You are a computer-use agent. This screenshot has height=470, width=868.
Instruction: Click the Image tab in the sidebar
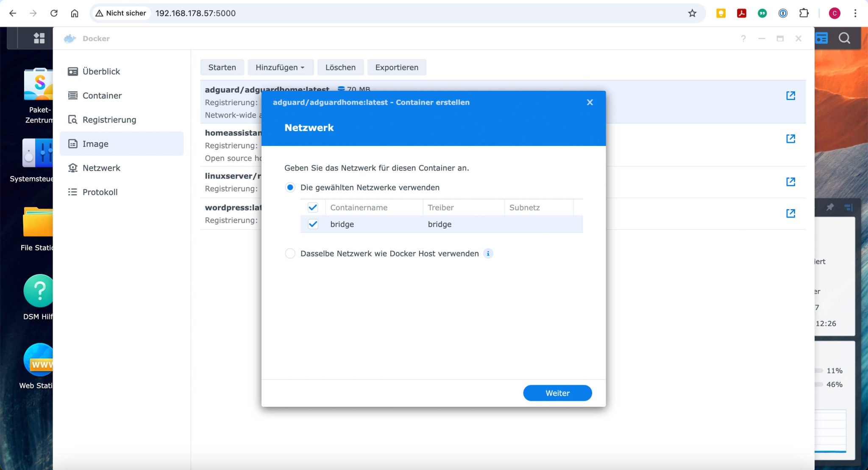coord(95,144)
